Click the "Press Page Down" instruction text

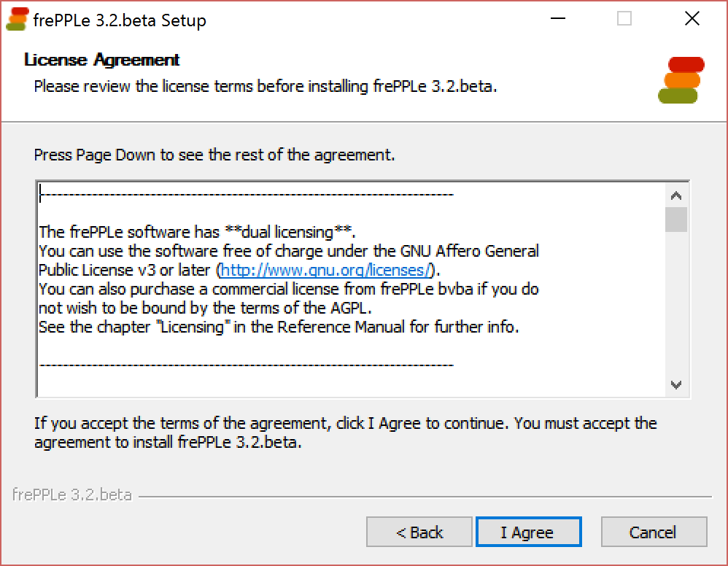(214, 155)
